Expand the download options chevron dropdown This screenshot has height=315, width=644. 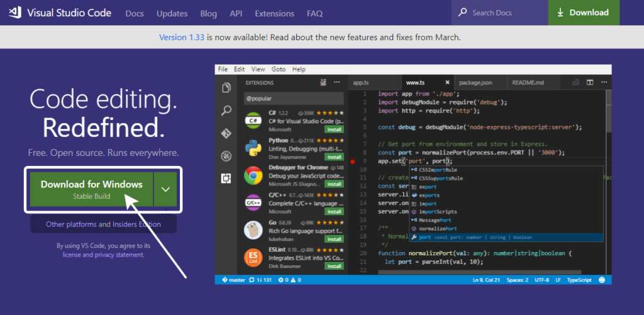[165, 189]
